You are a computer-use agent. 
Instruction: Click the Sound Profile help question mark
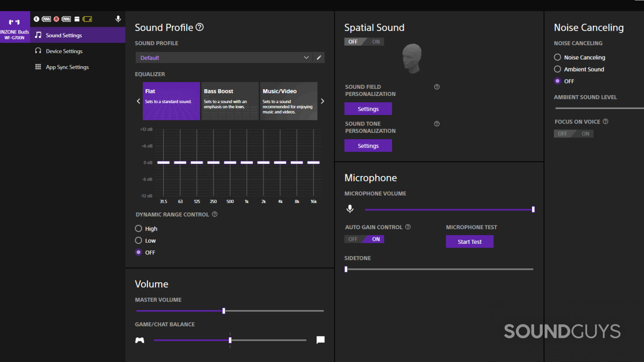coord(200,27)
